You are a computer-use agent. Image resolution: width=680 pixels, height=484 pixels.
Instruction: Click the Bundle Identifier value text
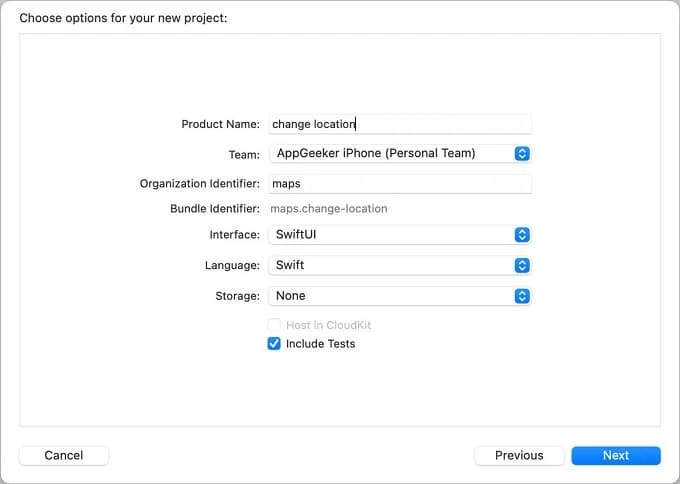(x=329, y=209)
